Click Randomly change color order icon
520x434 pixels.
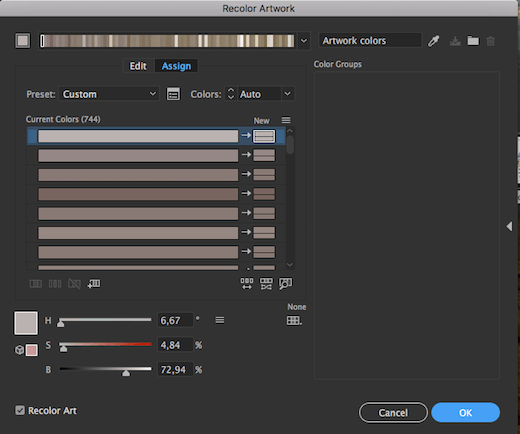tap(247, 284)
